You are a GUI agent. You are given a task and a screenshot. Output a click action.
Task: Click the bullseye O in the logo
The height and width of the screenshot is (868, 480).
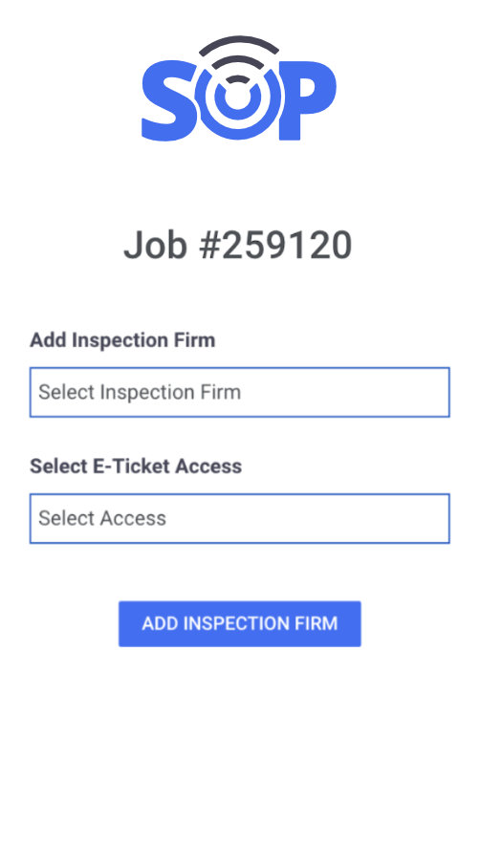point(239,102)
